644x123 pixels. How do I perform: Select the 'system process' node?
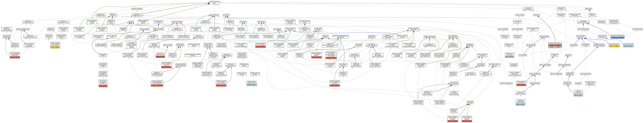click(x=520, y=15)
